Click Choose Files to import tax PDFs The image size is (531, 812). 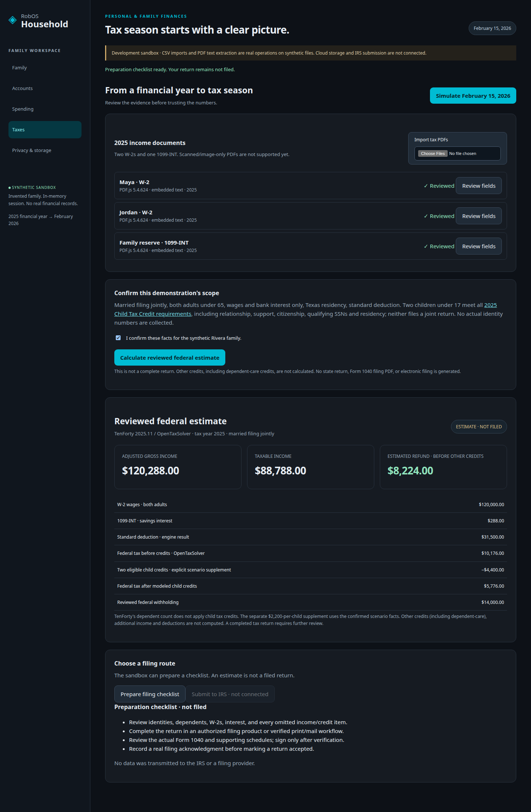[x=433, y=153]
